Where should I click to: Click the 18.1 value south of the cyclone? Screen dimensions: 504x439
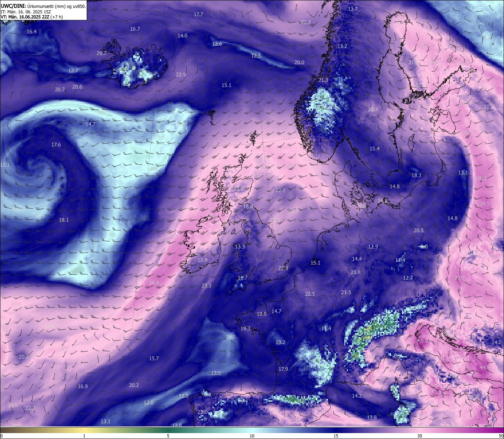64,220
